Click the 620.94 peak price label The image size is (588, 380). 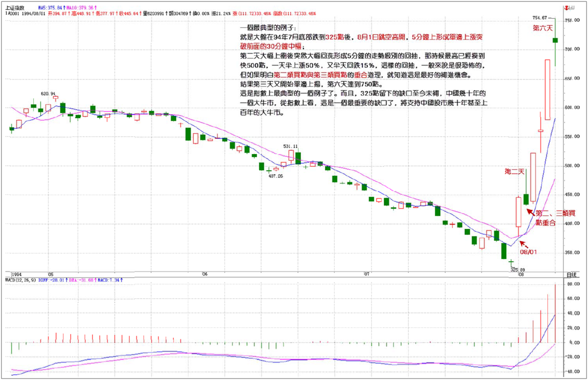pos(48,94)
